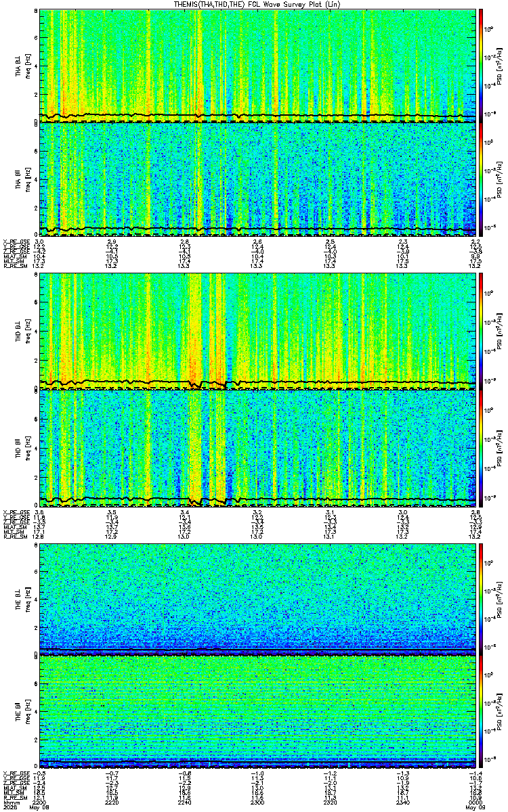This screenshot has height=812, width=508.
Task: Click the May 09 date label
Action: [475, 807]
